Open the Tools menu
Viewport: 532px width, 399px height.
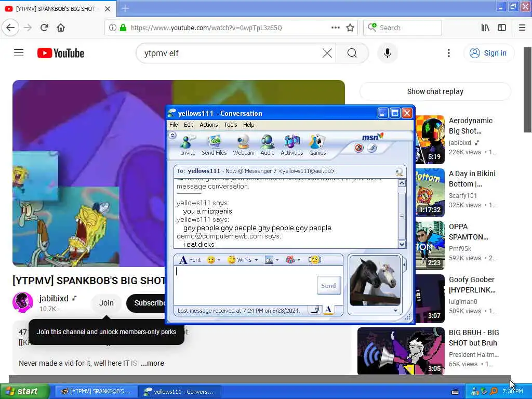230,125
